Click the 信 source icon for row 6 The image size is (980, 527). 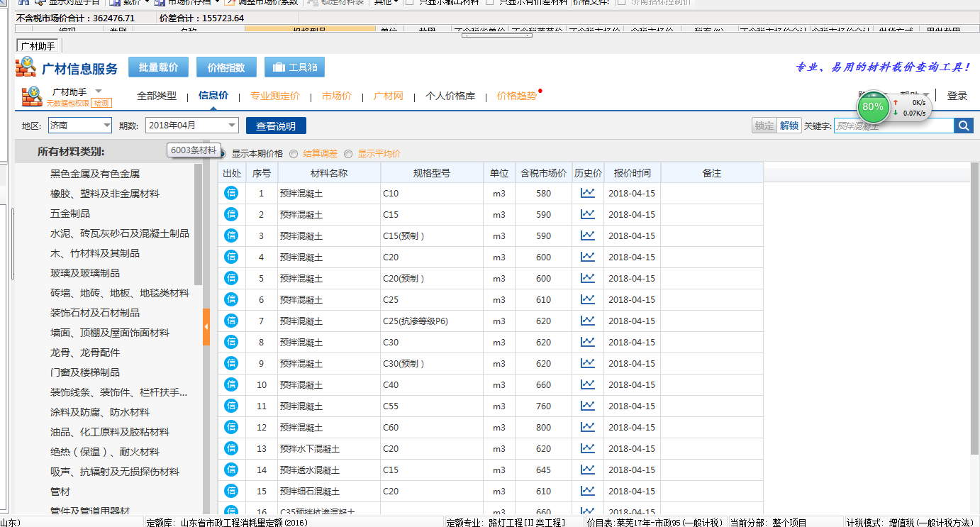(x=231, y=299)
